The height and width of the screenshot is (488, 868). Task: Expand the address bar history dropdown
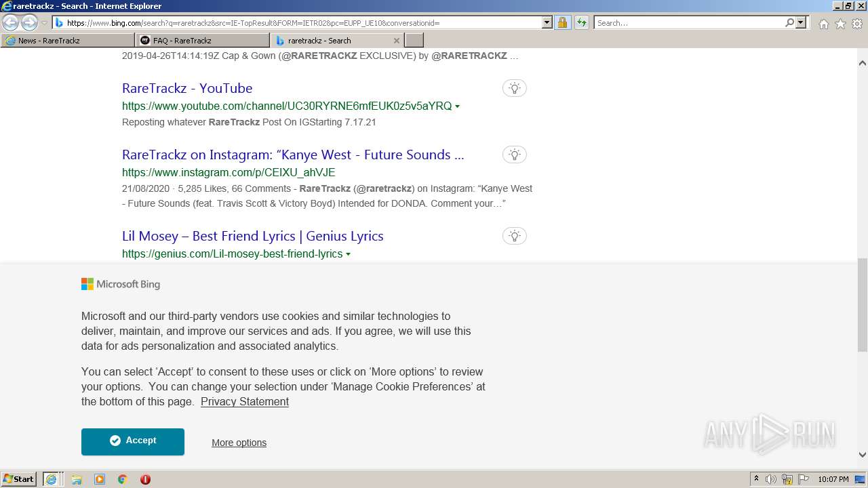point(547,22)
